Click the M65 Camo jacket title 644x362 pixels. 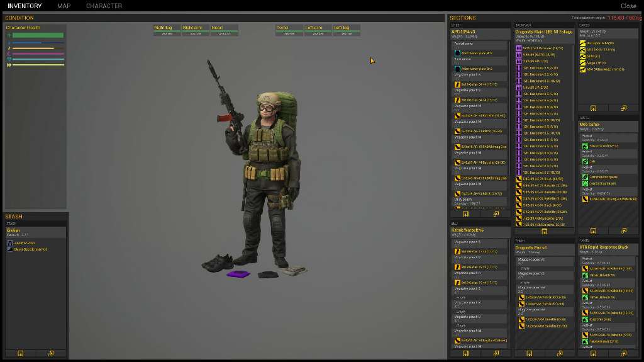589,124
